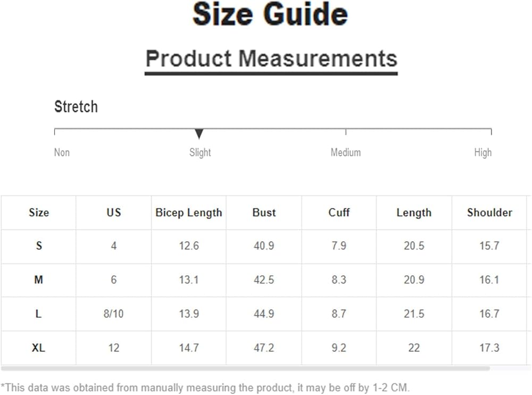
Task: Select the S size row label
Action: pos(38,246)
